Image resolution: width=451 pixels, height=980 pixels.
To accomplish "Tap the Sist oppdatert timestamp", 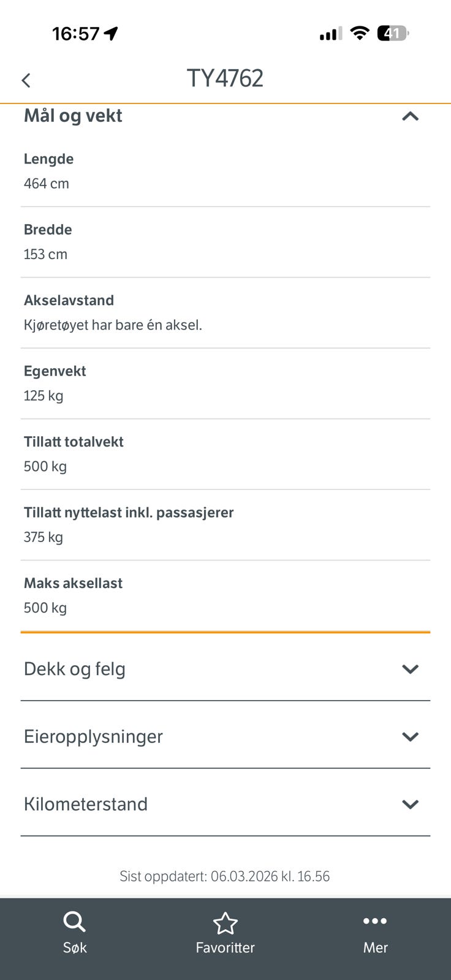I will coord(225,876).
